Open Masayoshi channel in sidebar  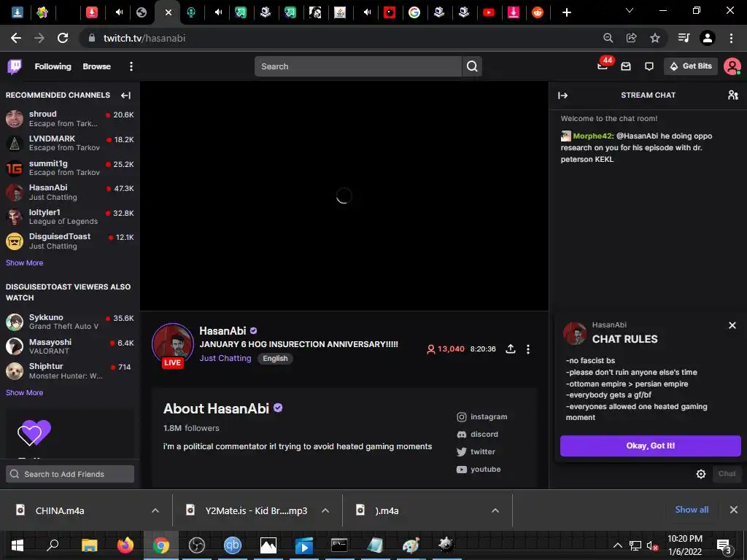point(69,346)
